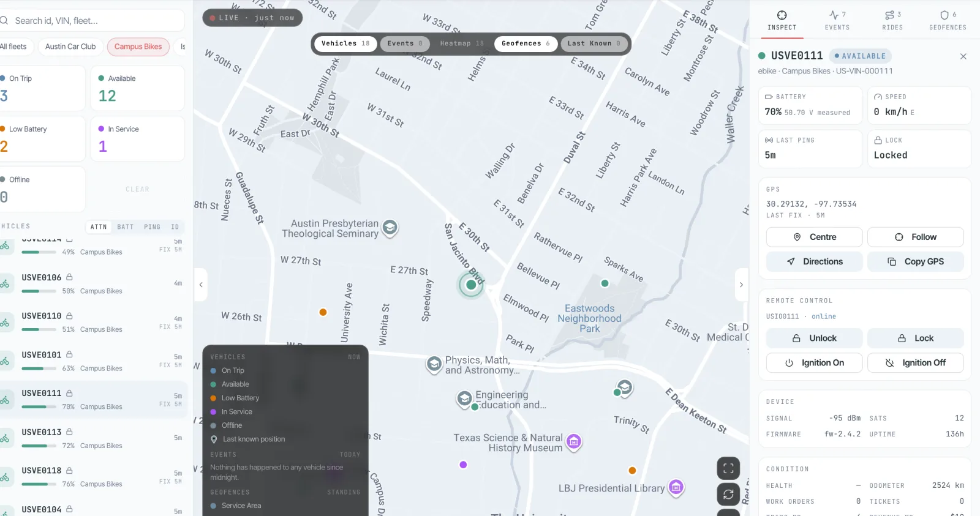
Task: Click the map refresh icon
Action: coord(728,494)
